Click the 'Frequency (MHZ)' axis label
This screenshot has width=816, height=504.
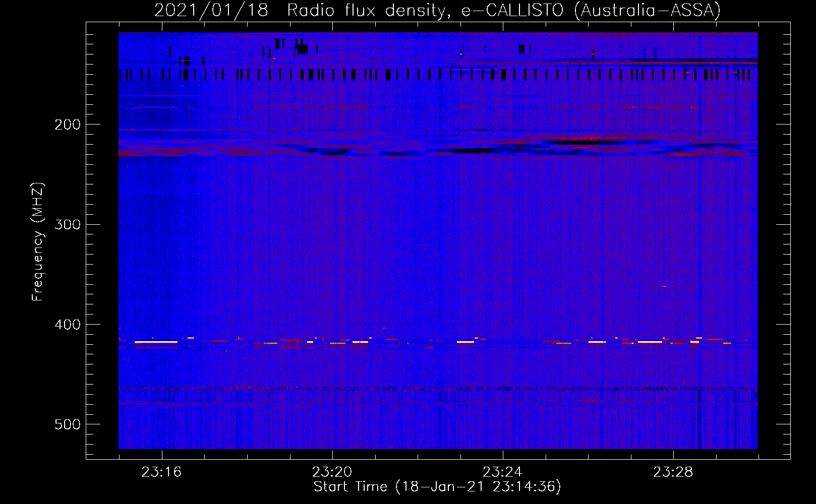pos(38,242)
